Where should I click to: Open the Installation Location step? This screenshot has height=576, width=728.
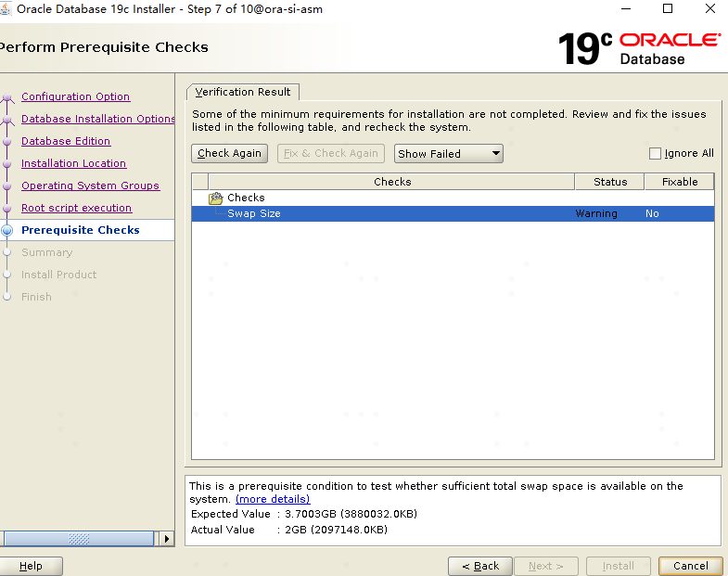(74, 163)
